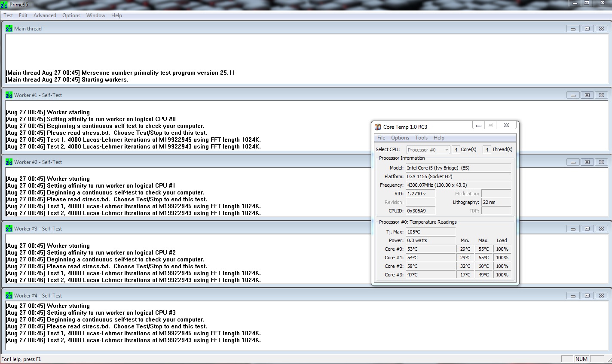Maximize the Worker #2 child window
Image resolution: width=612 pixels, height=364 pixels.
point(587,162)
